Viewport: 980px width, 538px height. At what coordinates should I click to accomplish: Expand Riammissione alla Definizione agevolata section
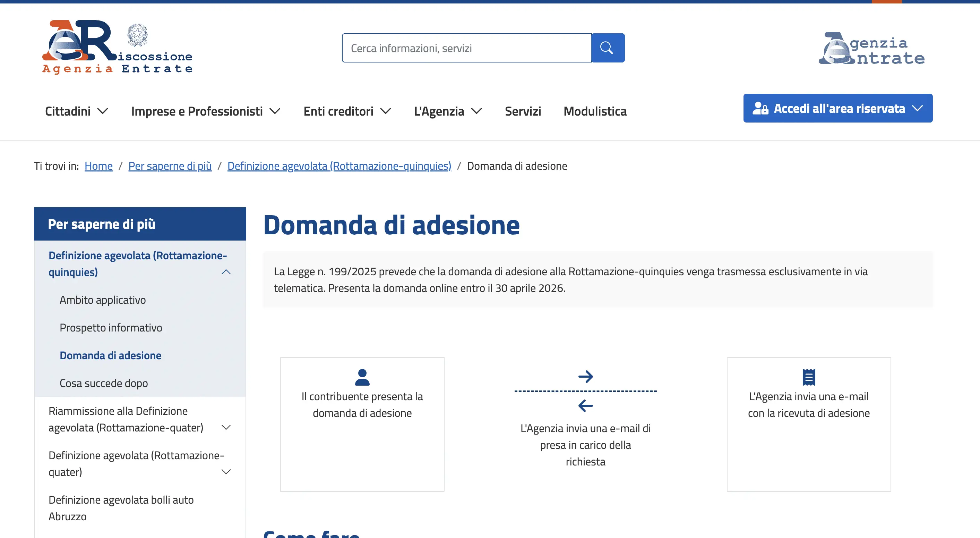(226, 427)
